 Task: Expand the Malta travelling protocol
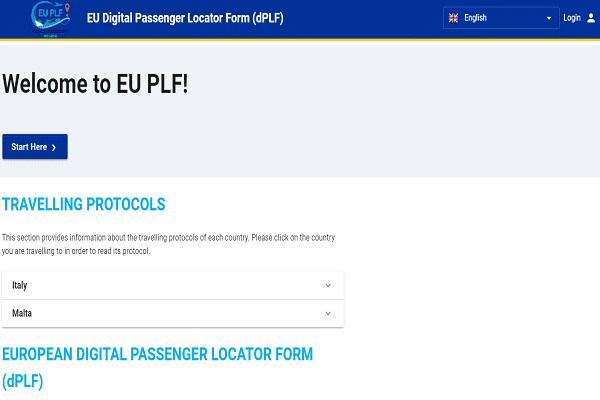coord(173,313)
